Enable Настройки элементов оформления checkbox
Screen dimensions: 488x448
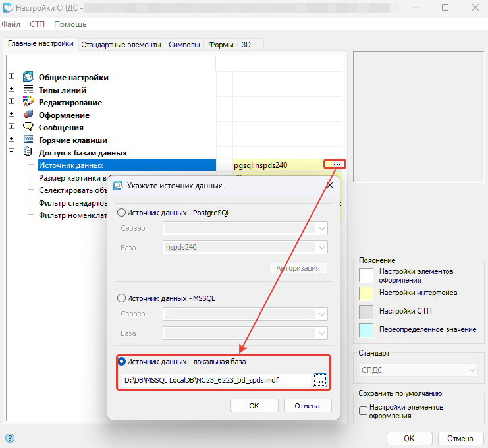click(x=363, y=411)
